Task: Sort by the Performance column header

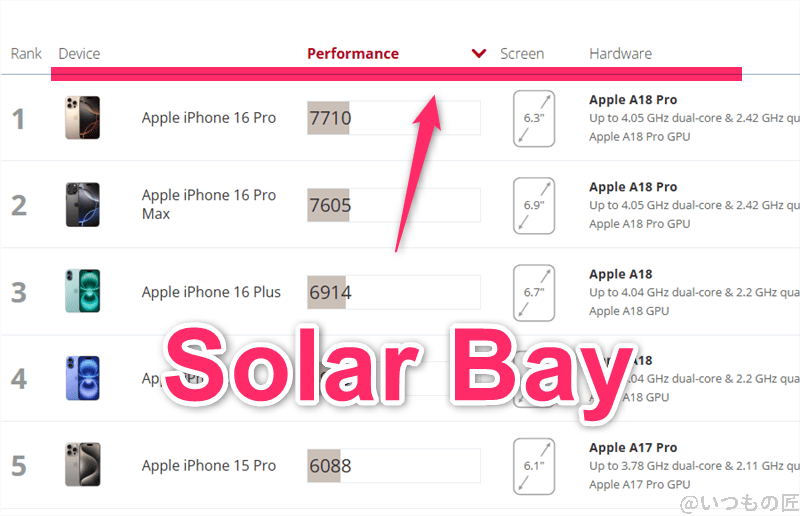Action: coord(352,54)
